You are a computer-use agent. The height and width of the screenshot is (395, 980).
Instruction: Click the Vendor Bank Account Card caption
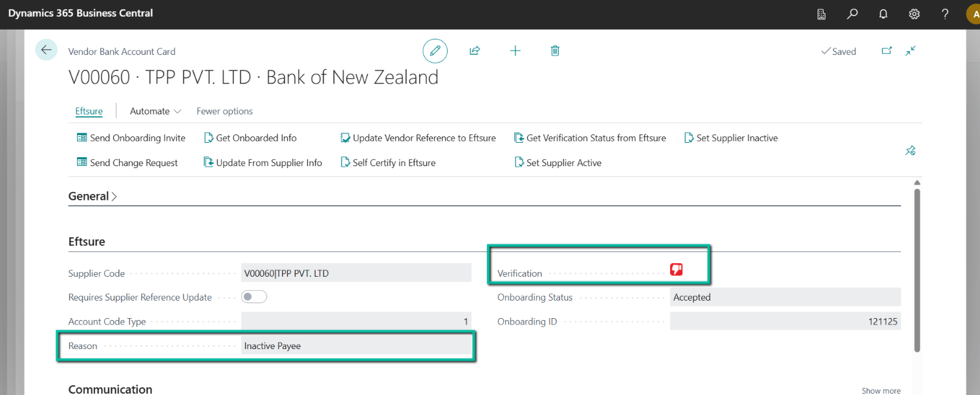point(122,52)
